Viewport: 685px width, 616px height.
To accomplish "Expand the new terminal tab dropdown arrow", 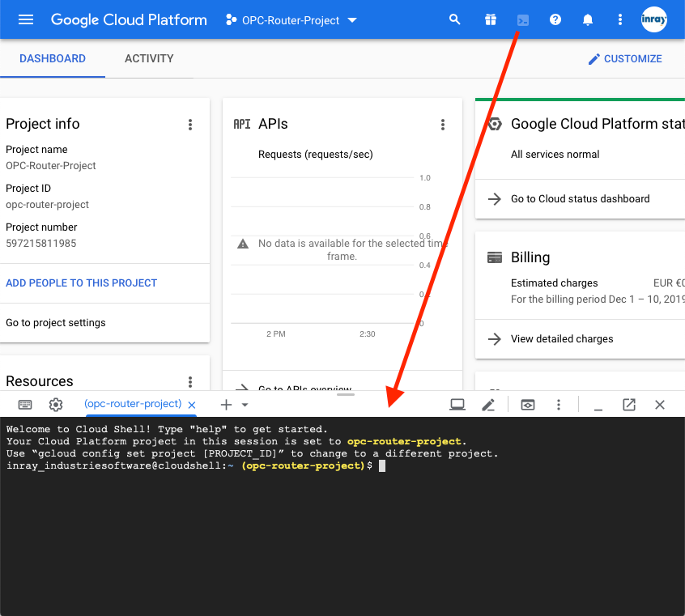I will pos(244,404).
